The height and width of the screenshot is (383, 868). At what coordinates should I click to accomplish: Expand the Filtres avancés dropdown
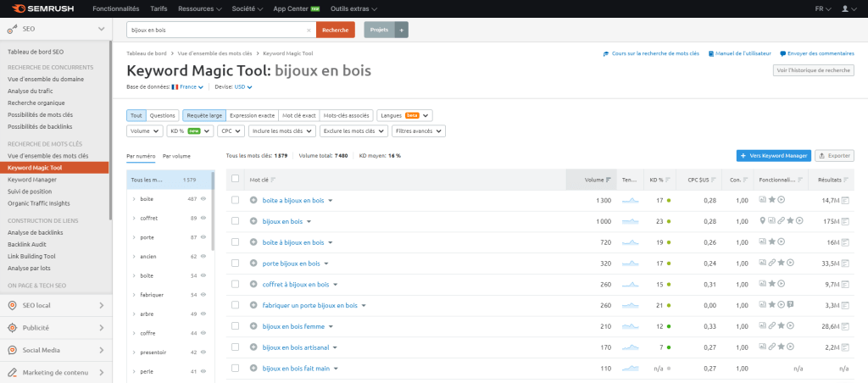[x=421, y=131]
